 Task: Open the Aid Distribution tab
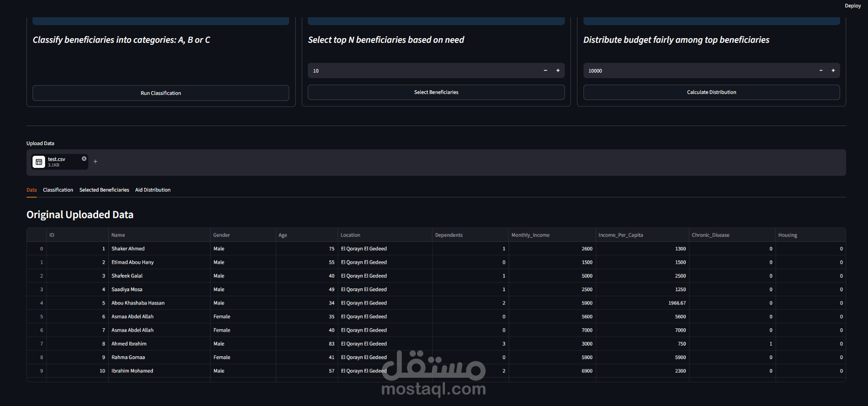153,190
